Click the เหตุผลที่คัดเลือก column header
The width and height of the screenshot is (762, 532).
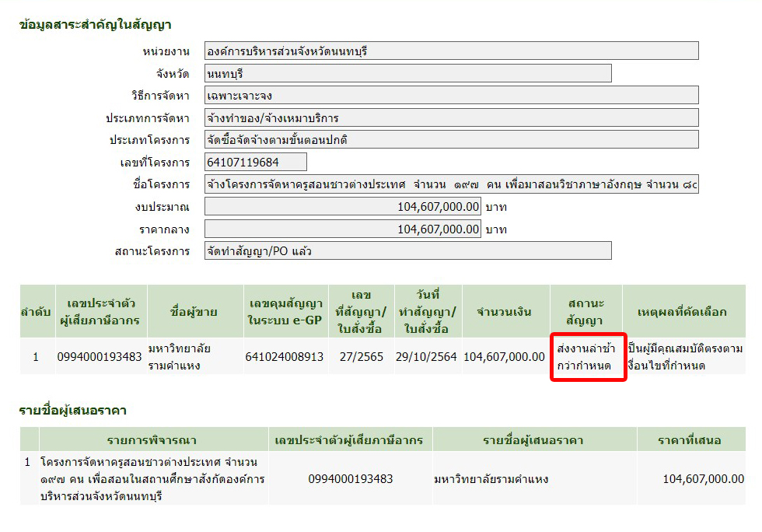[682, 312]
